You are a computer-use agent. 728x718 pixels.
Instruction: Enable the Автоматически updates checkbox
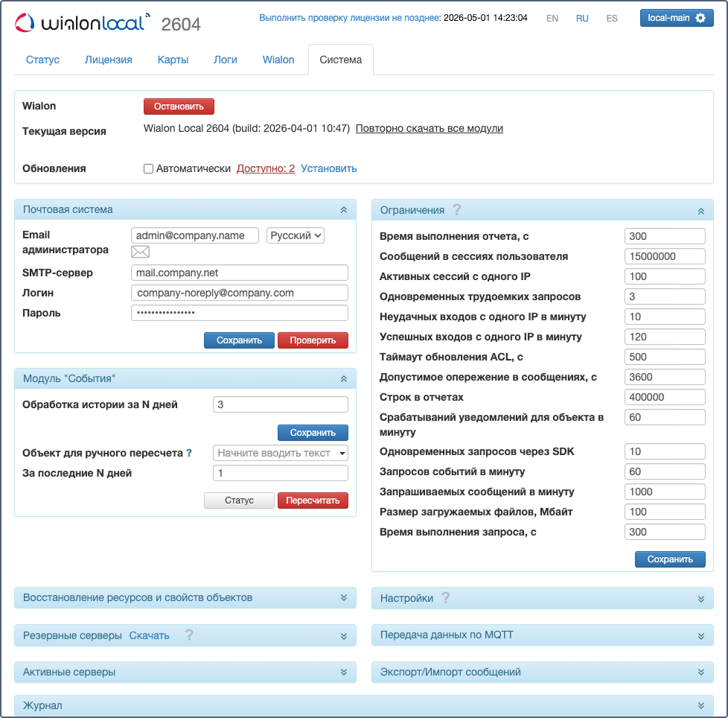(149, 169)
